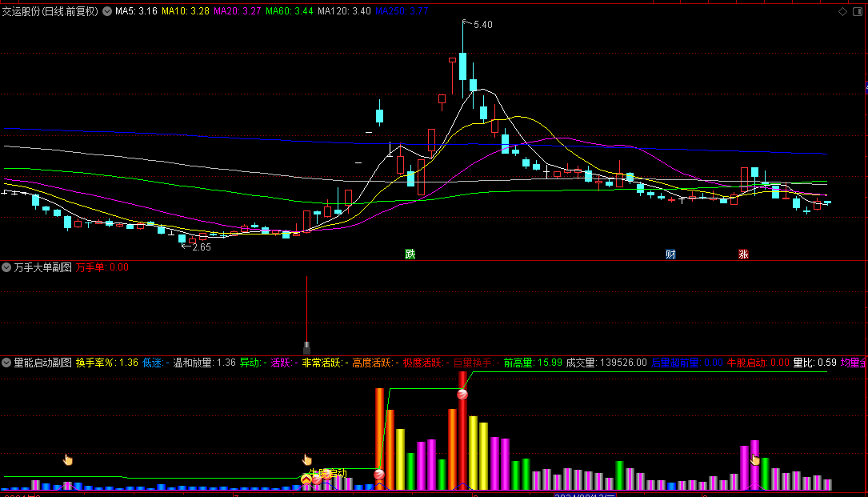Click hand pointer icon above 牛股启动 label

tap(306, 459)
